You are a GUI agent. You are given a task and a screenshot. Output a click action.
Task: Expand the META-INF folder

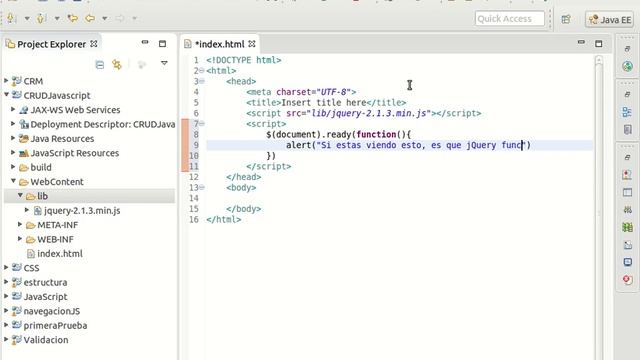pos(20,224)
